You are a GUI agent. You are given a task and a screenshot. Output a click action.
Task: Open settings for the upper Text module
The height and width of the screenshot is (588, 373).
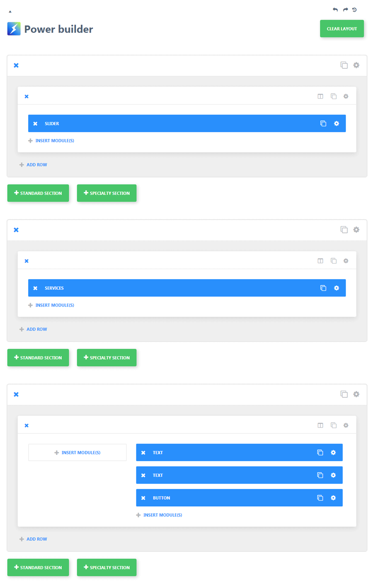[333, 452]
